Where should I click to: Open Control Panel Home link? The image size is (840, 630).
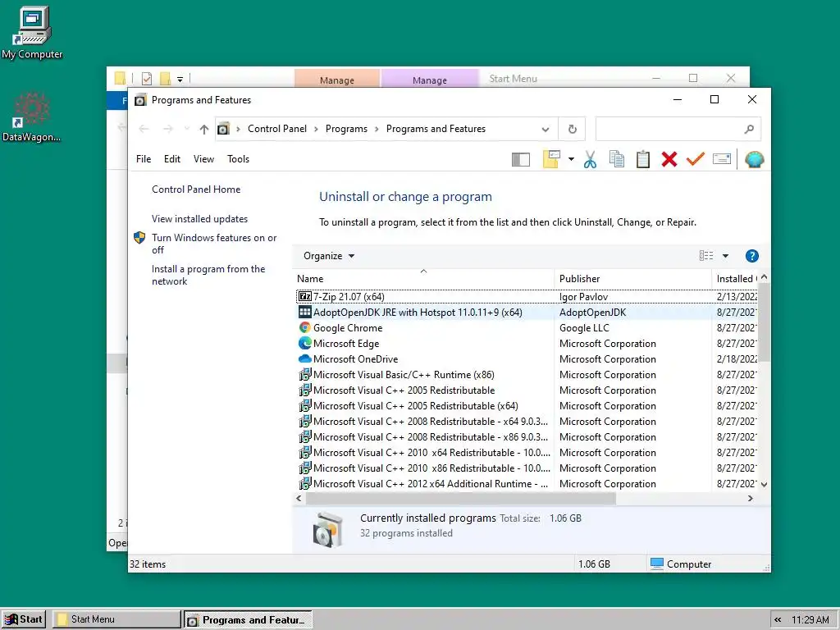[196, 189]
